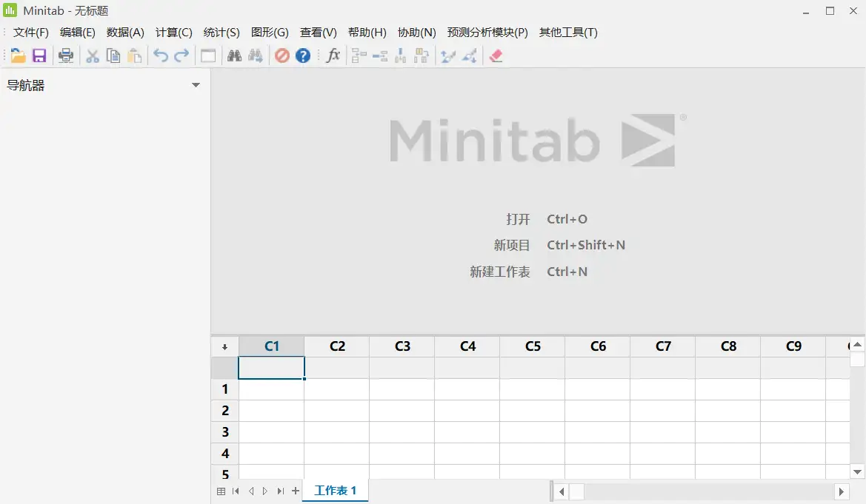This screenshot has height=504, width=866.
Task: Open the 数据(A) menu
Action: 125,33
